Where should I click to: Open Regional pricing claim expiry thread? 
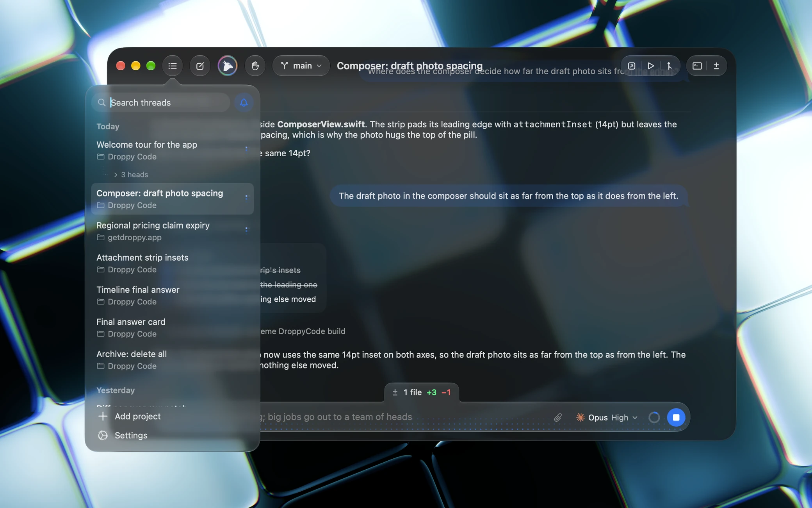pyautogui.click(x=172, y=231)
